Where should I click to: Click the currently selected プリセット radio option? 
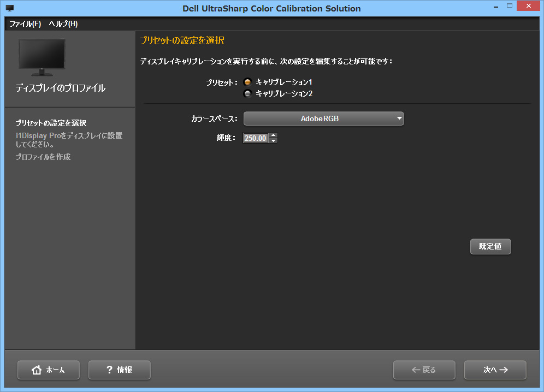click(x=247, y=83)
